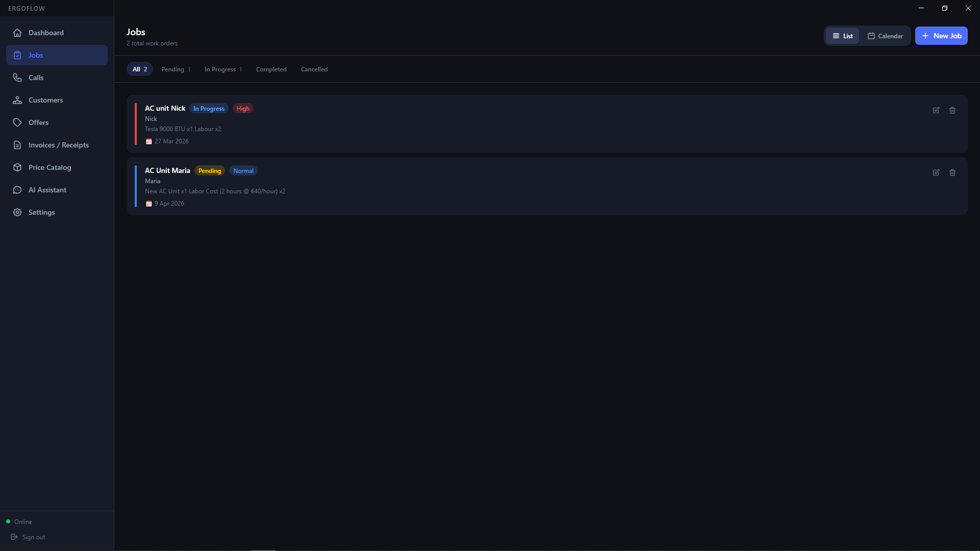The width and height of the screenshot is (980, 551).
Task: Click the Customers people icon
Action: [x=17, y=100]
